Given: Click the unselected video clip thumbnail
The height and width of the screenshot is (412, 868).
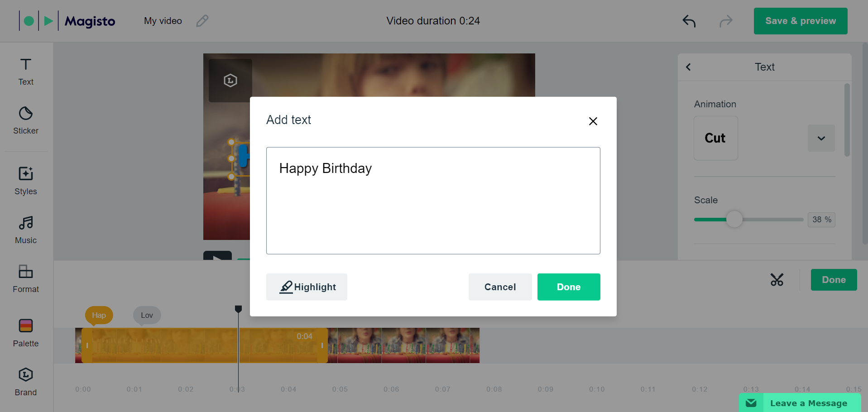Looking at the screenshot, I should coord(403,345).
